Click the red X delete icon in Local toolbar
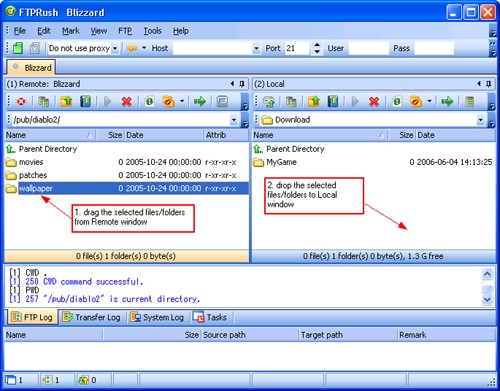Screen dimensions: 500x391 coord(374,102)
